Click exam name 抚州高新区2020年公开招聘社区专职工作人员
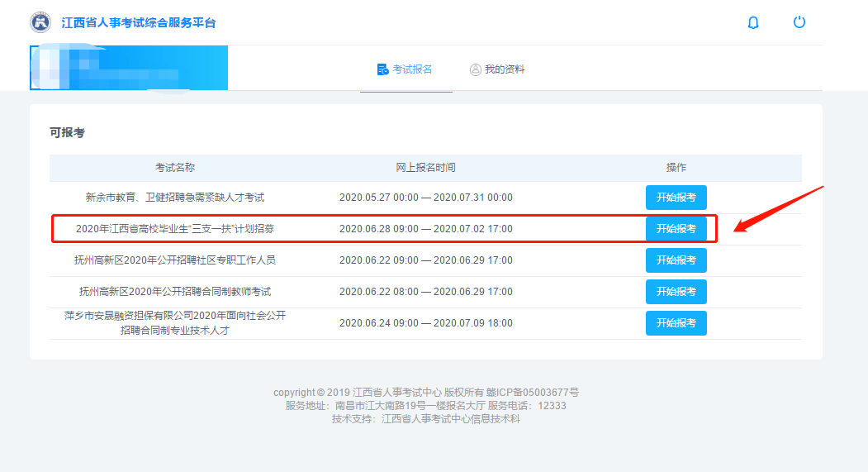 point(175,260)
